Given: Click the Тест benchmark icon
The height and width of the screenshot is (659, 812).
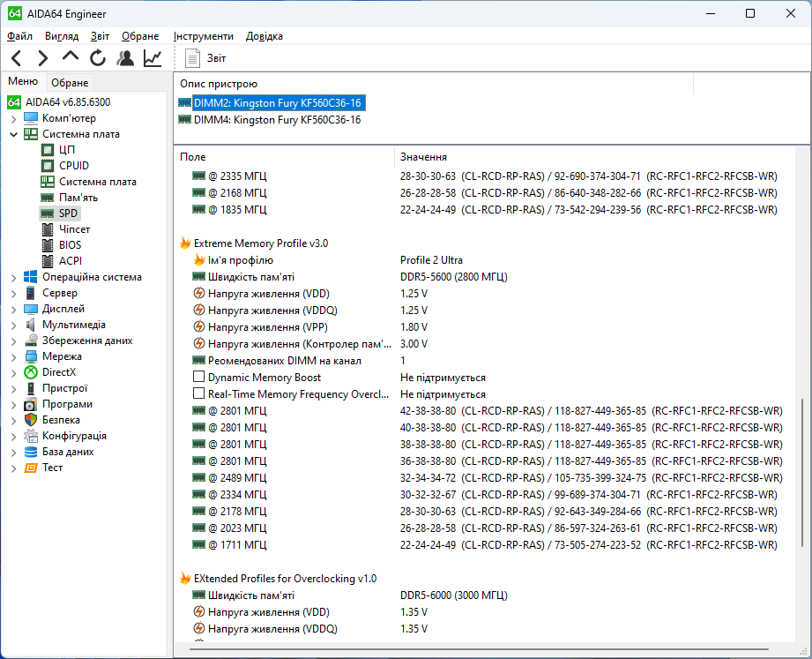Looking at the screenshot, I should pos(31,468).
